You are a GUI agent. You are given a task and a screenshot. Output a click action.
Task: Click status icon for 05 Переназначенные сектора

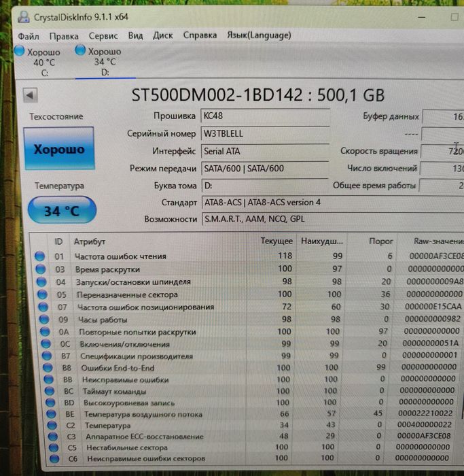pyautogui.click(x=42, y=294)
